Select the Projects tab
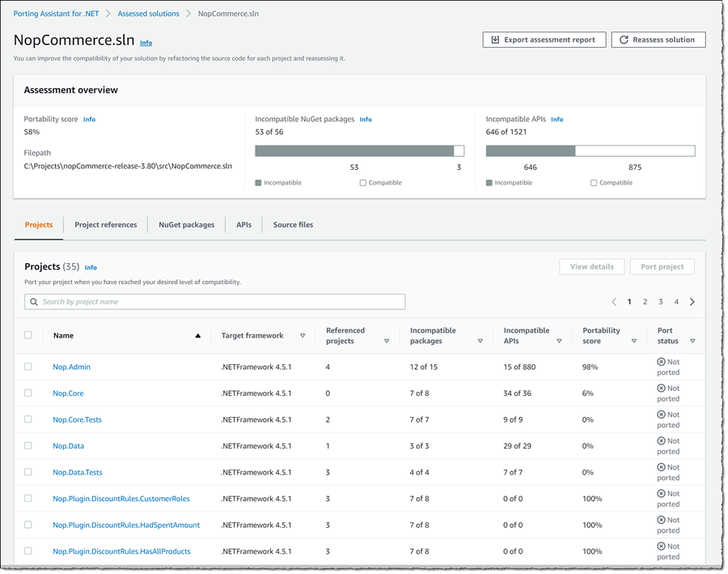This screenshot has width=728, height=574. [39, 225]
